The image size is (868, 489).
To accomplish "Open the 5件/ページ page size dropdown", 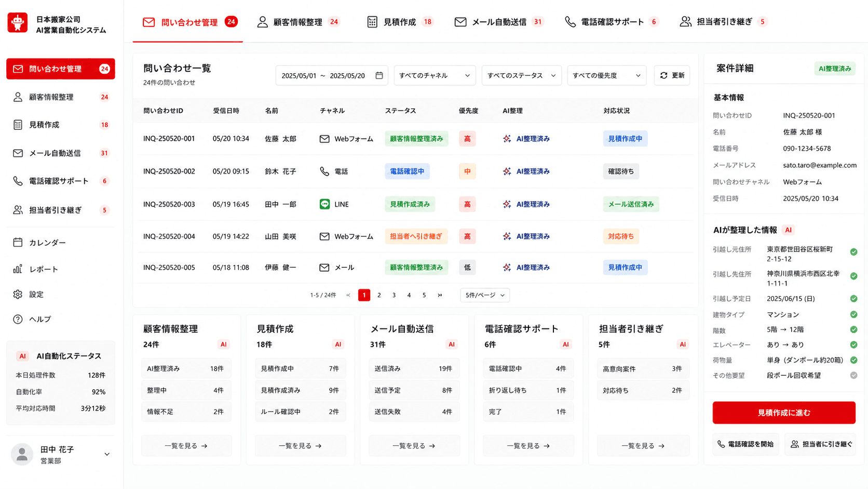I will point(485,295).
